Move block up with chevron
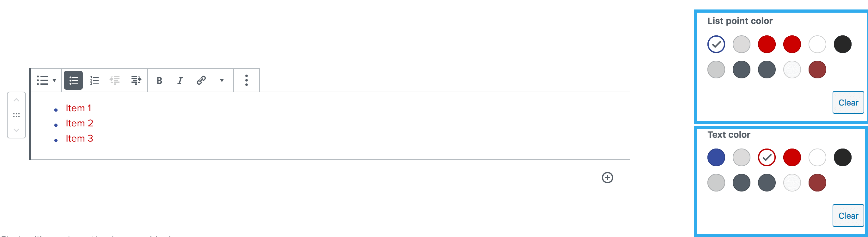 point(16,100)
